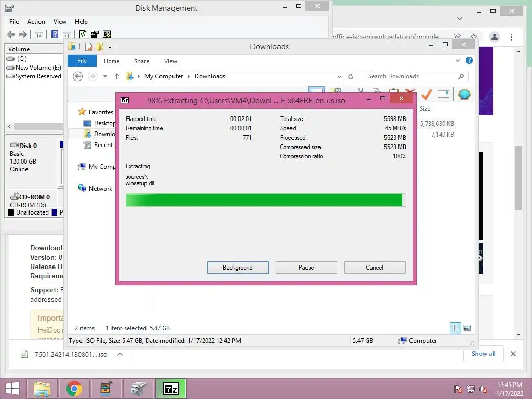Click the green extraction progress bar
This screenshot has width=532, height=399.
pyautogui.click(x=265, y=200)
